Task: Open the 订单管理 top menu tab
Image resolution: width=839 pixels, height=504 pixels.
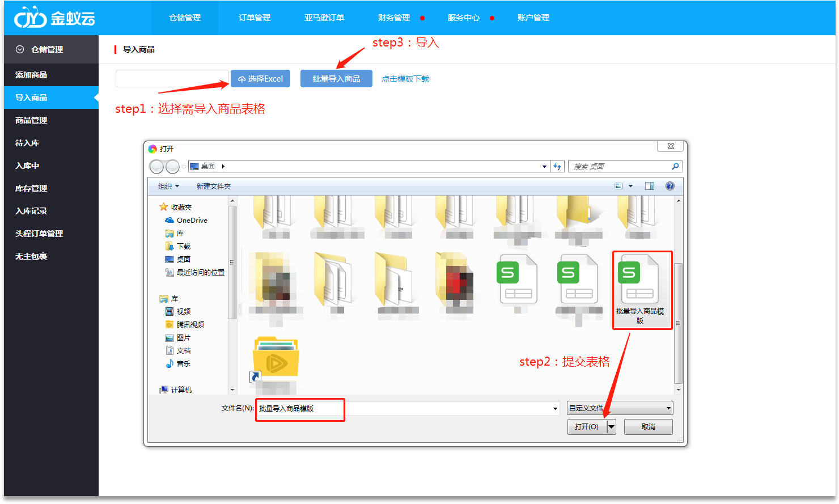Action: click(255, 18)
